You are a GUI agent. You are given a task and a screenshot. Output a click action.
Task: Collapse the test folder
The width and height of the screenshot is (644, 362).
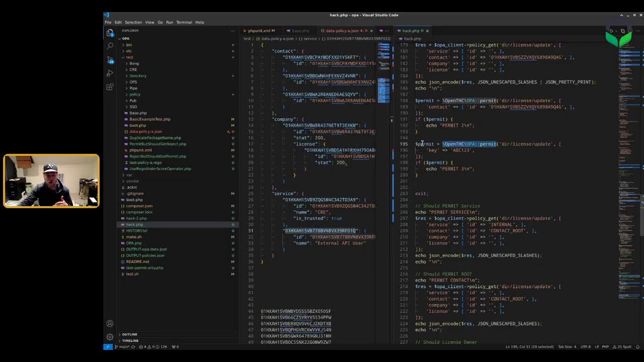(129, 57)
